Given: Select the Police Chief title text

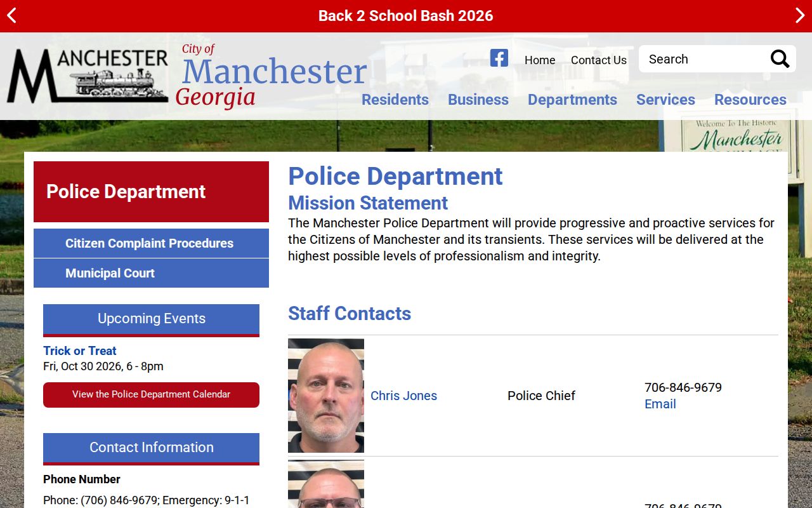Looking at the screenshot, I should (x=541, y=396).
